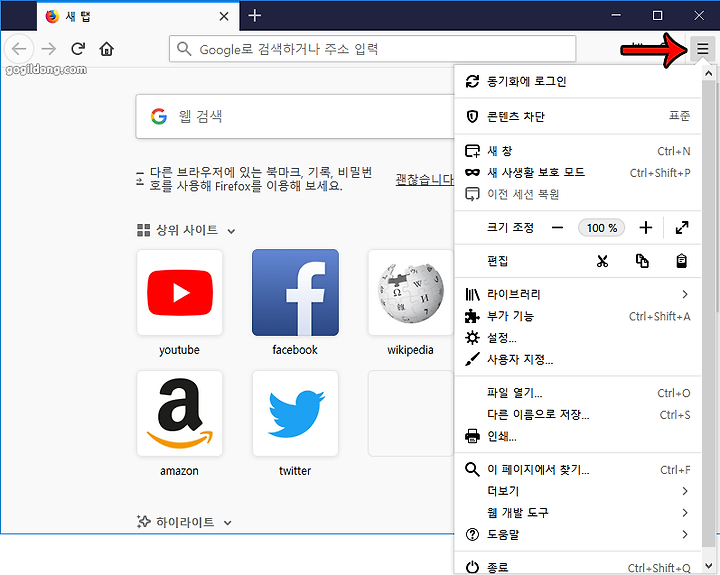Click the cut scissors icon
This screenshot has height=575, width=720.
click(x=602, y=261)
